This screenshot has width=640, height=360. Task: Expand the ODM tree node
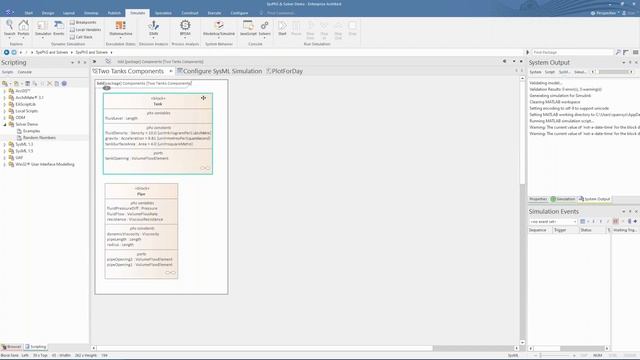point(5,118)
